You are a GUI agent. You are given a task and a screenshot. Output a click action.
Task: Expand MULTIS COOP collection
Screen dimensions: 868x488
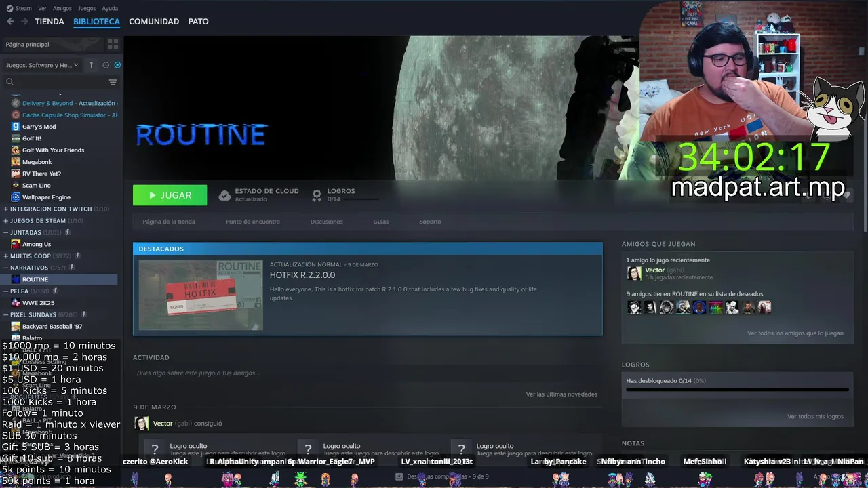(x=6, y=256)
